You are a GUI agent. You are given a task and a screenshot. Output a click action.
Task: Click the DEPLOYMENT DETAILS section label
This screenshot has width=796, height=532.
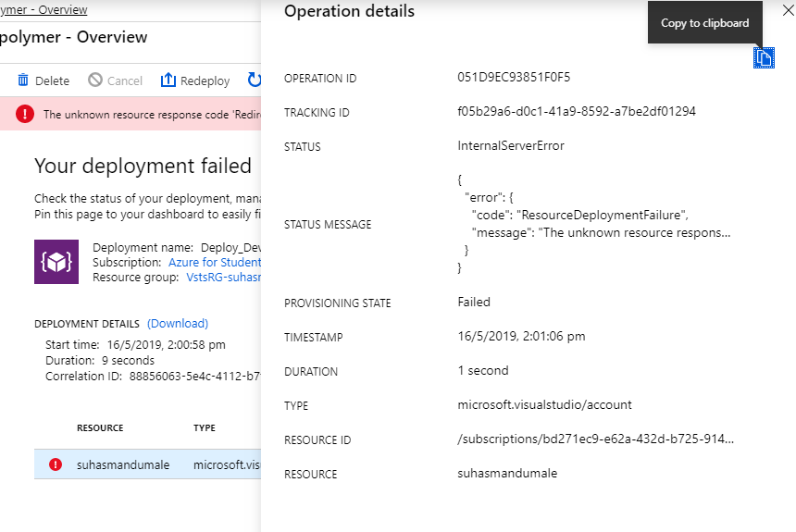point(87,324)
